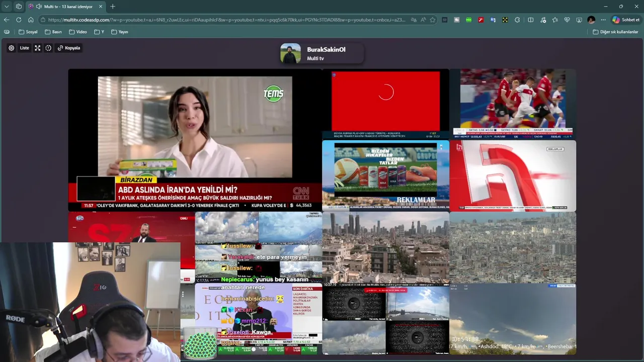
Task: Open the blue translator extension
Action: [x=493, y=20]
